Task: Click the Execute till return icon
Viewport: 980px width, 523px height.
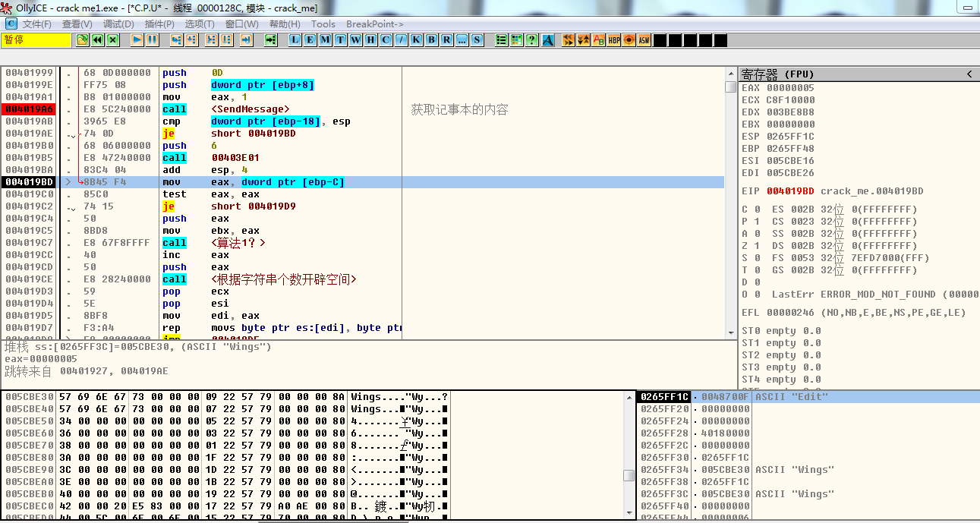Action: coord(247,39)
